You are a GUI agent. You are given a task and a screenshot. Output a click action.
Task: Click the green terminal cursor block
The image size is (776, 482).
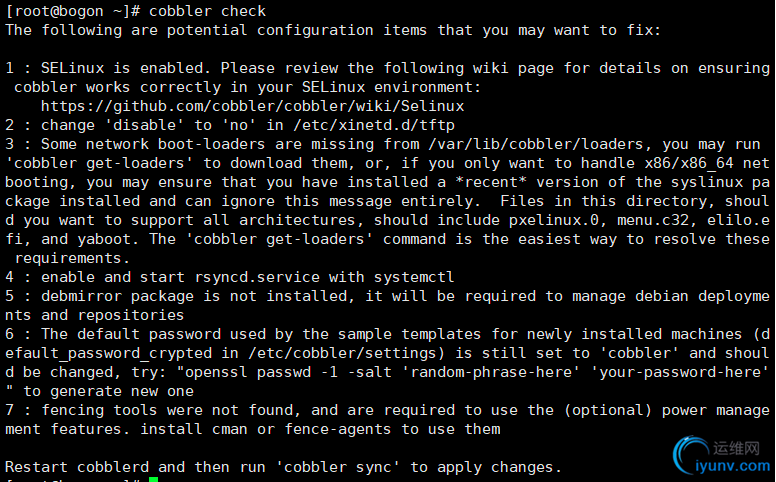tap(153, 480)
